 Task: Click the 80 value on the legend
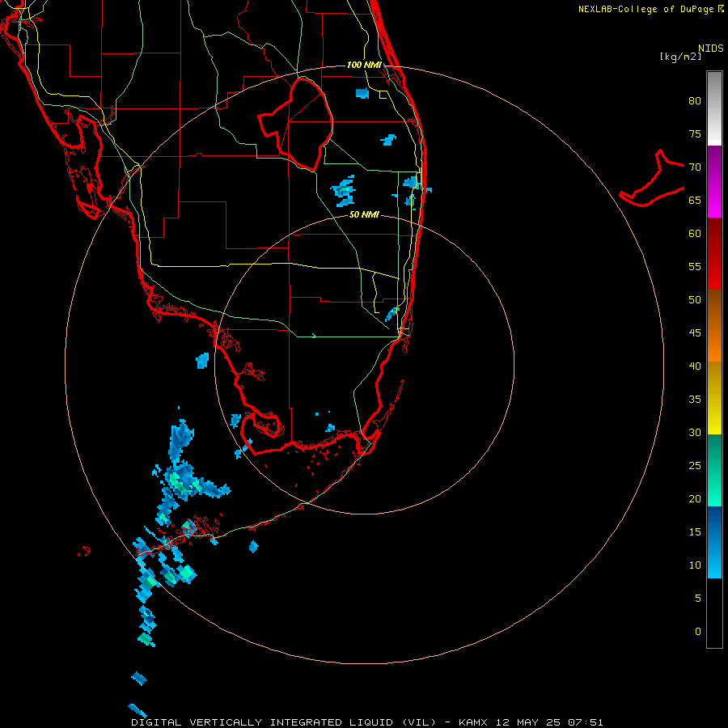click(695, 101)
